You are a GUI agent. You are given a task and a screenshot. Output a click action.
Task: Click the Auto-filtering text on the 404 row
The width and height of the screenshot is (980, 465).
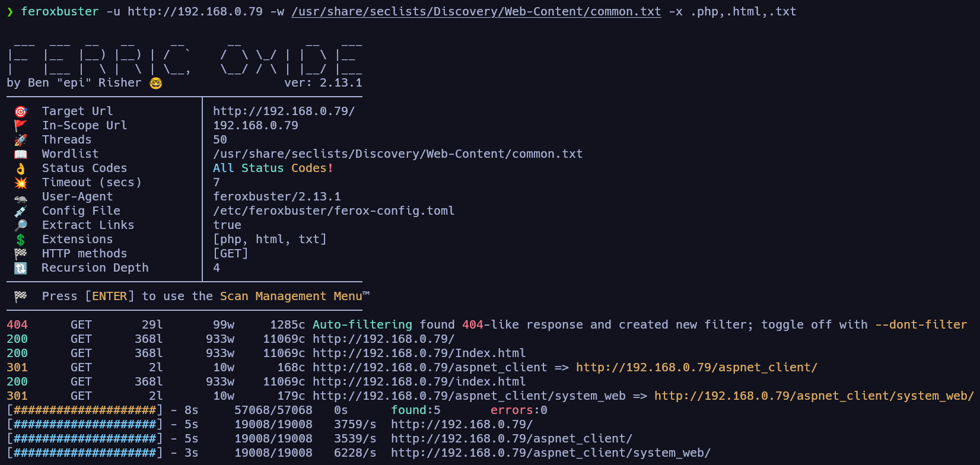tap(362, 325)
